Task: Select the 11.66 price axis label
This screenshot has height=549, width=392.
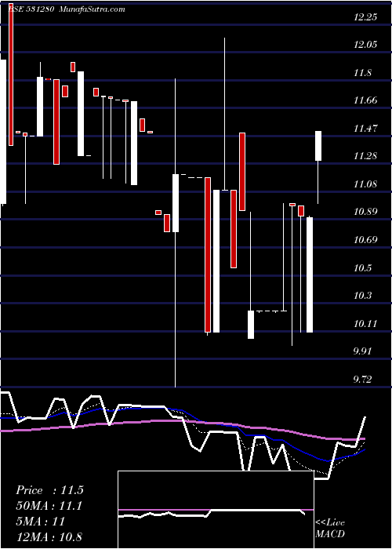Action: point(365,100)
